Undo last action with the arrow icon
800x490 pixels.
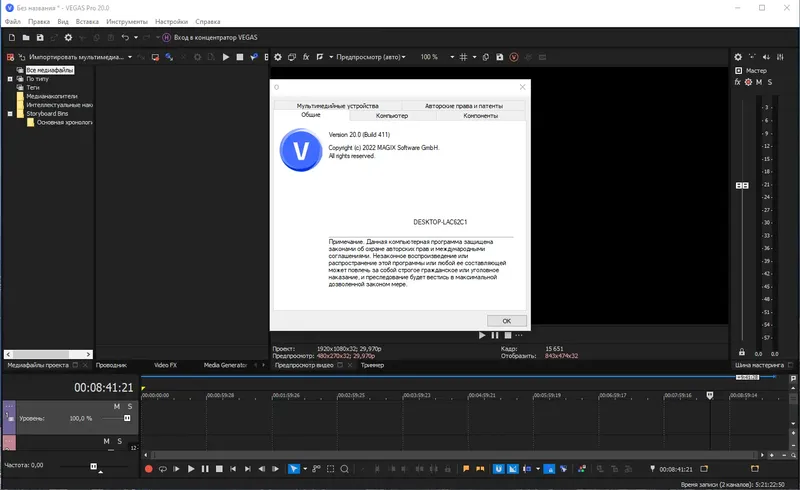(125, 38)
